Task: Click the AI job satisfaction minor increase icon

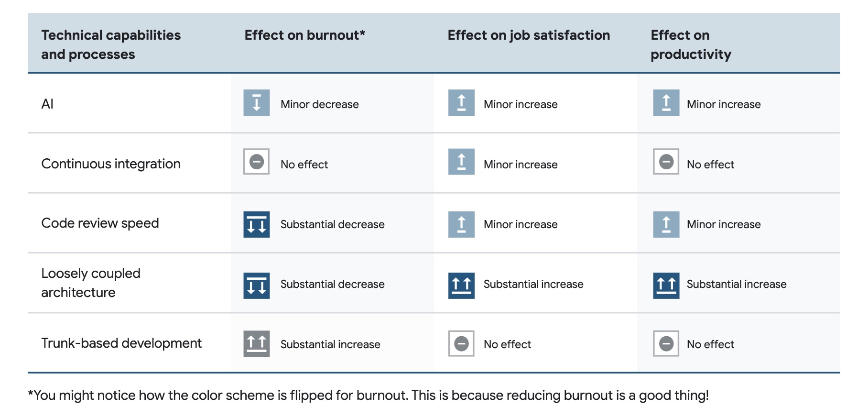Action: 461,103
